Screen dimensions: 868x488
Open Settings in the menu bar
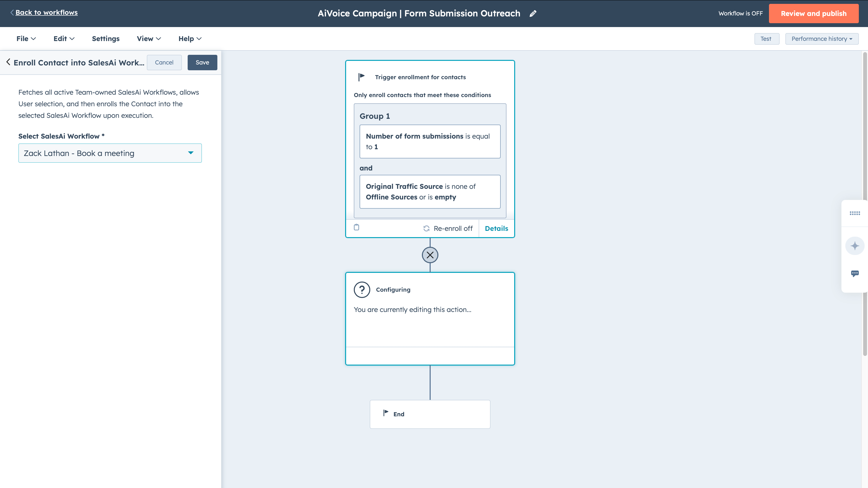[106, 39]
